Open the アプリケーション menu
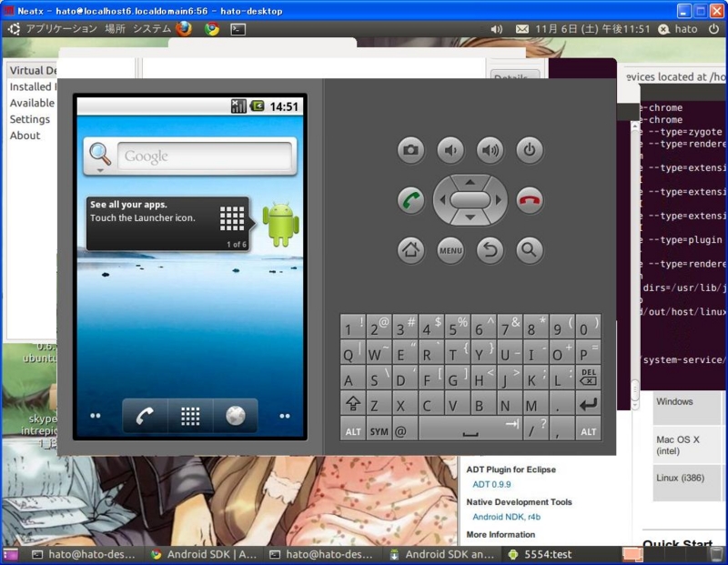Screen dimensions: 728x565 point(61,29)
